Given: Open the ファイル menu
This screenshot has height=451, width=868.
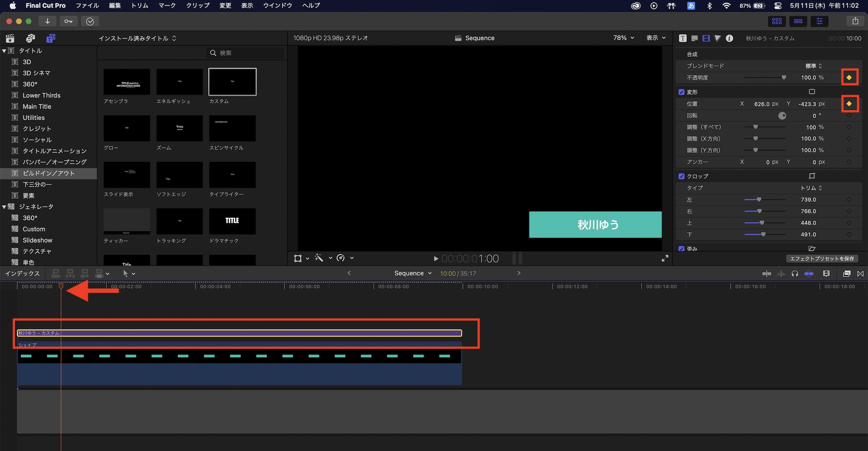Looking at the screenshot, I should click(x=87, y=6).
